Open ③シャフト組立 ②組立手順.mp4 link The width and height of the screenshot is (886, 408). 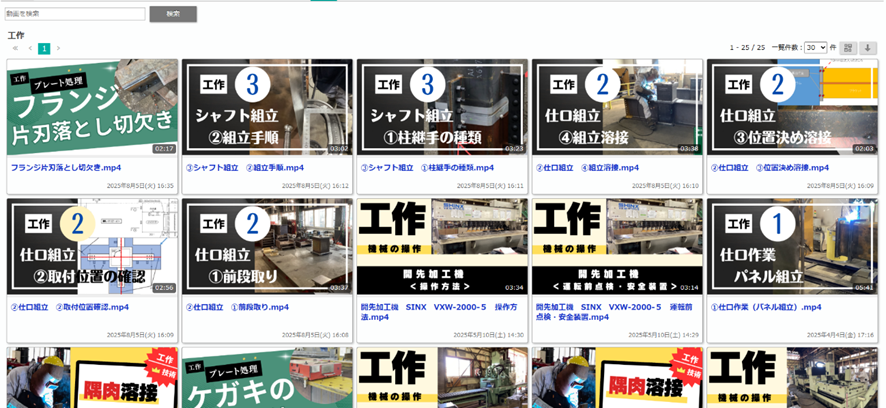point(240,168)
